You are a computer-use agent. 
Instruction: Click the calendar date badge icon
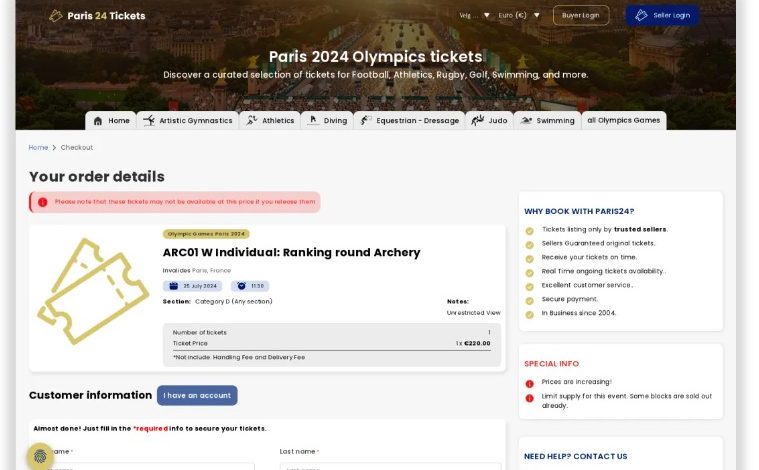pyautogui.click(x=174, y=286)
